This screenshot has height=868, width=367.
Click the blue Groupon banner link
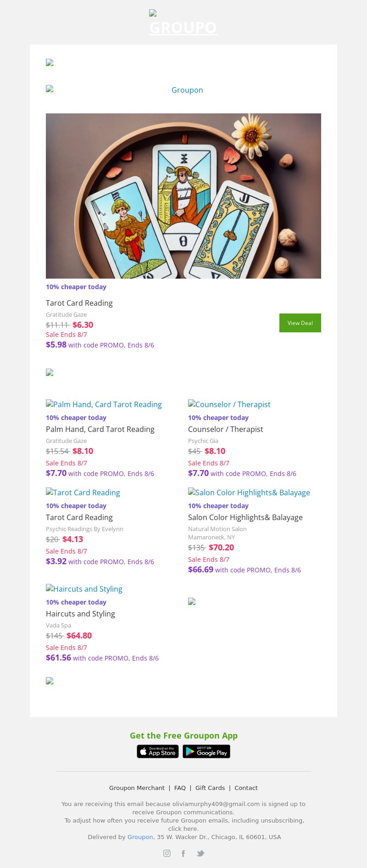(x=187, y=90)
